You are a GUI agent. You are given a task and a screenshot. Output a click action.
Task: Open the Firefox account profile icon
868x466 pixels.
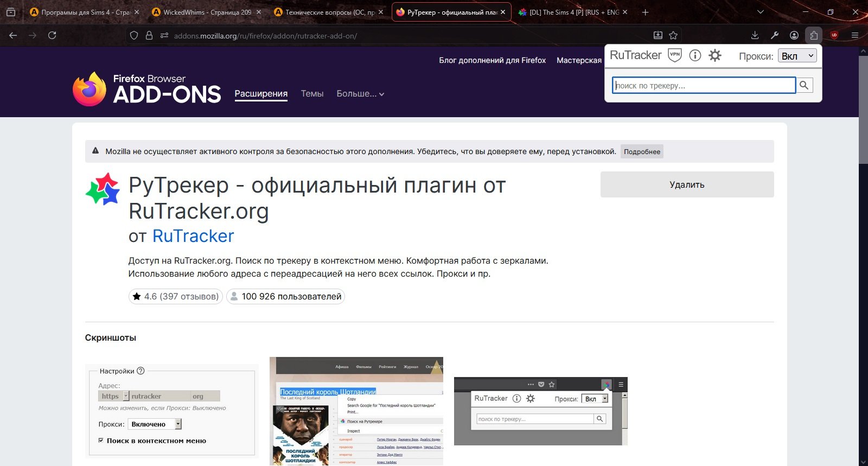pyautogui.click(x=794, y=35)
